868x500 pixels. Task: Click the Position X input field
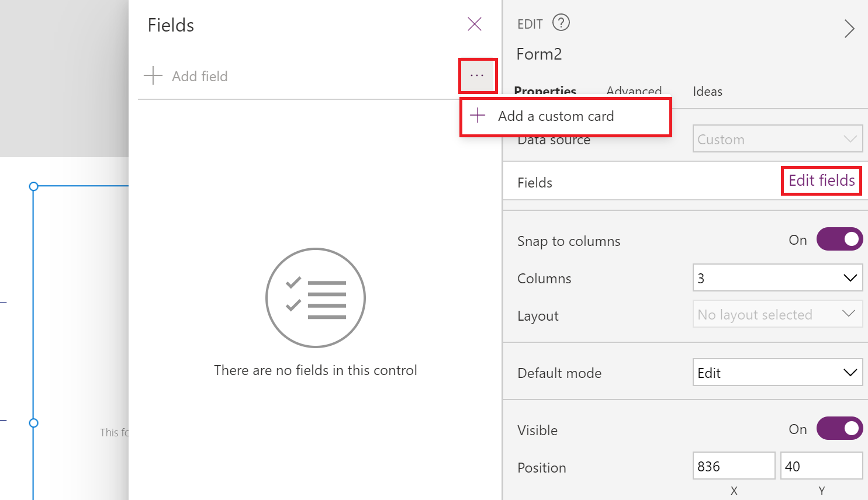point(734,466)
